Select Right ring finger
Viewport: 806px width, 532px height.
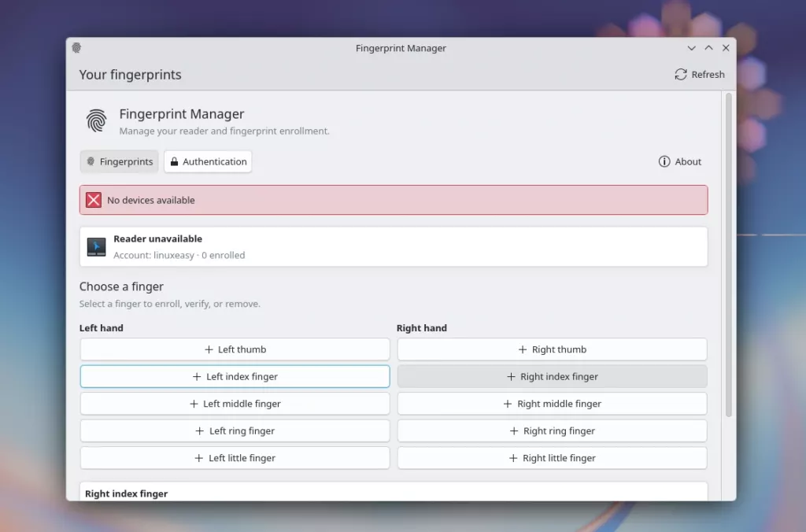point(552,430)
